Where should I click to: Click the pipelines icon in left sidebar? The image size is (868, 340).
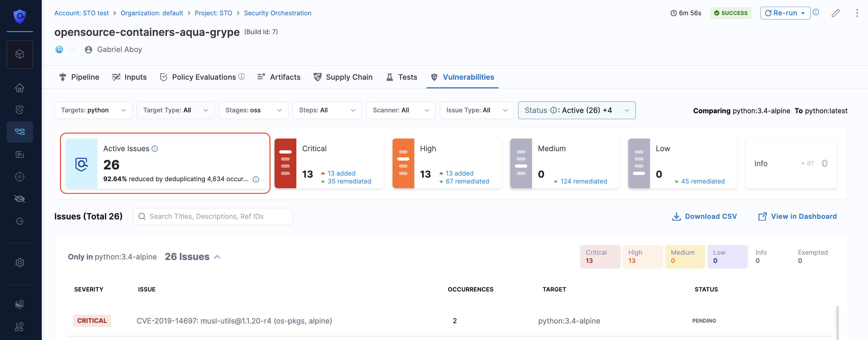pos(19,131)
